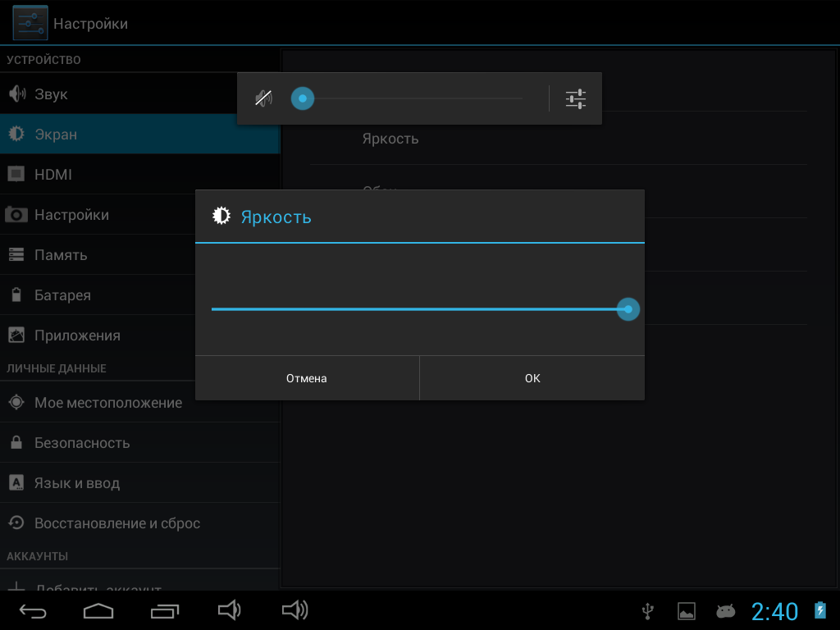Tap the USB status icon
This screenshot has width=840, height=630.
[648, 611]
